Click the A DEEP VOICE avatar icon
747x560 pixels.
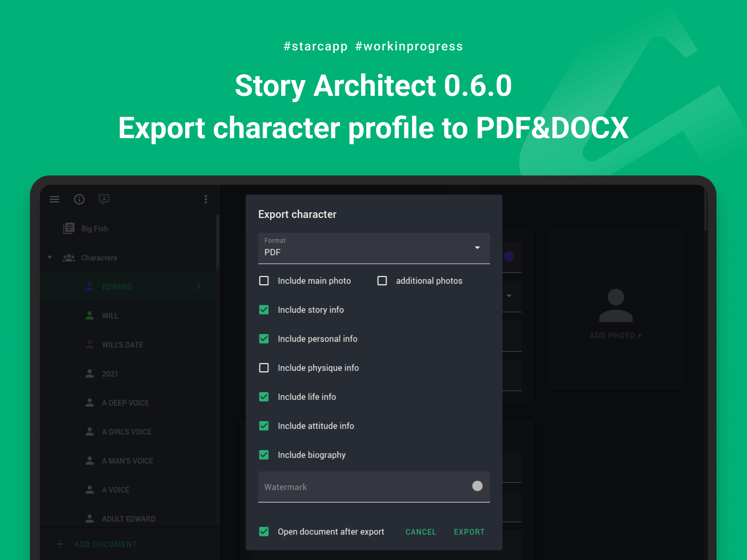click(x=90, y=403)
